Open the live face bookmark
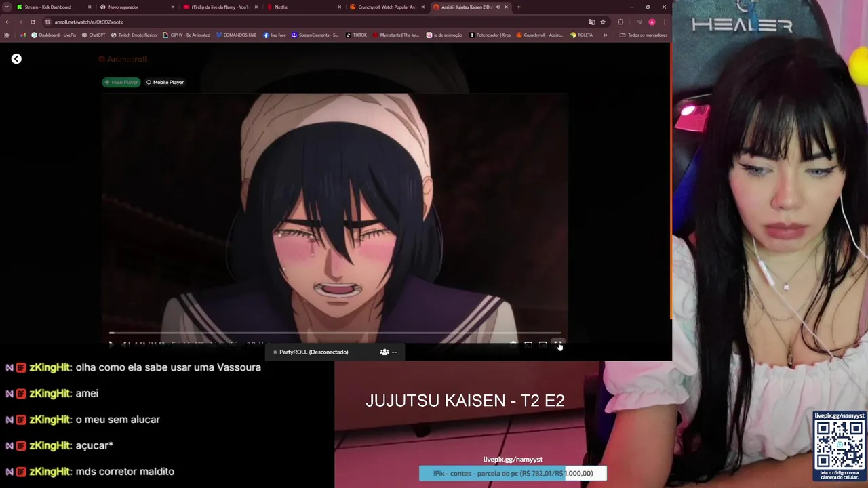868x488 pixels. (x=275, y=35)
